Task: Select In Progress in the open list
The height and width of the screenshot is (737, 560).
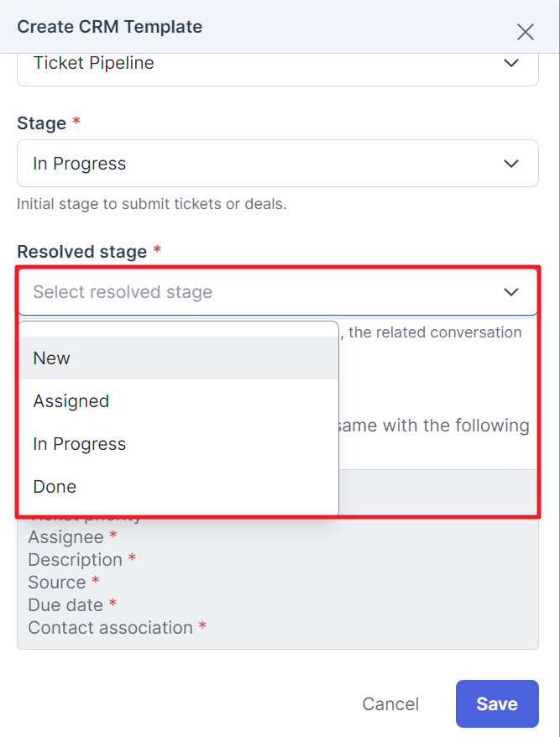Action: click(179, 444)
